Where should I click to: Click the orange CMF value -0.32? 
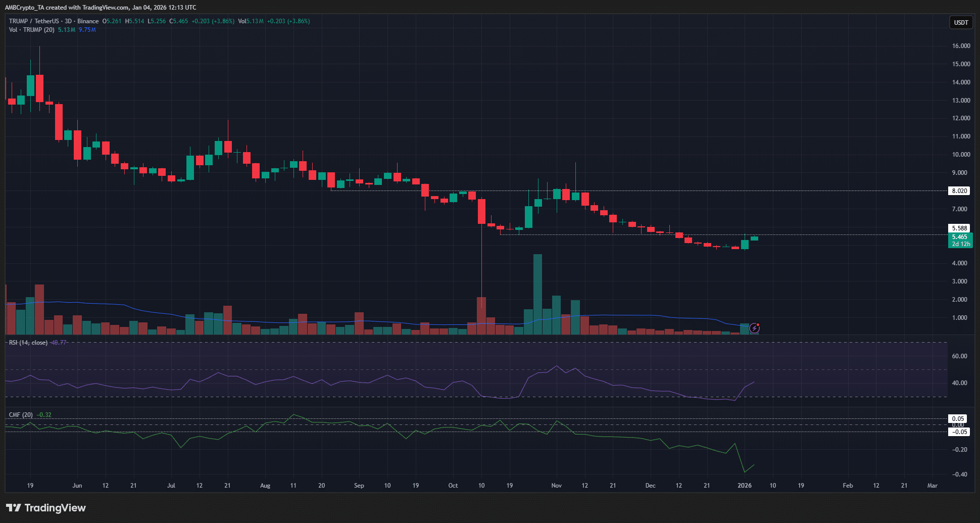point(43,414)
